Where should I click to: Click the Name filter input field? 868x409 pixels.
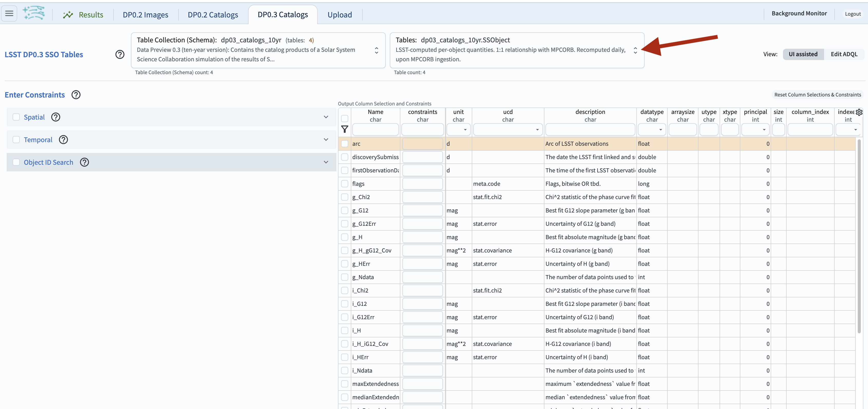(x=375, y=129)
